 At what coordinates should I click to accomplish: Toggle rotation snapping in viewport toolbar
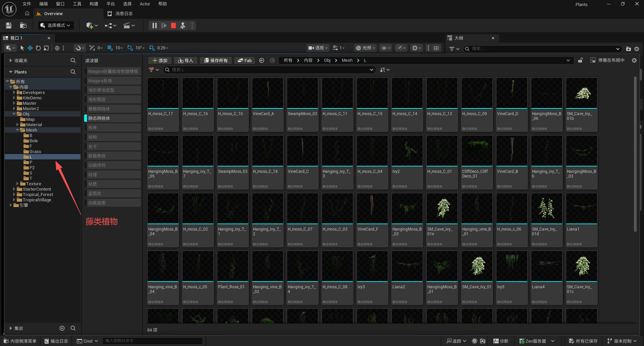click(130, 48)
